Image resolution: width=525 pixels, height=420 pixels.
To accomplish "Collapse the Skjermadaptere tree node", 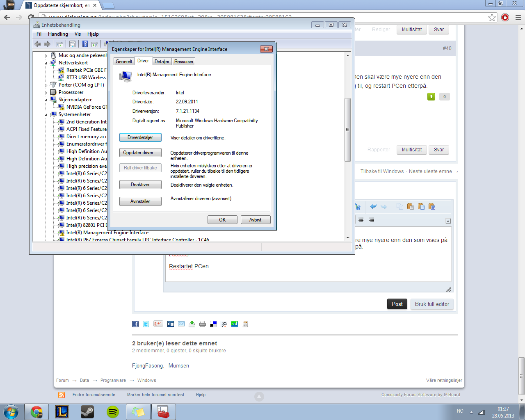I will (46, 100).
